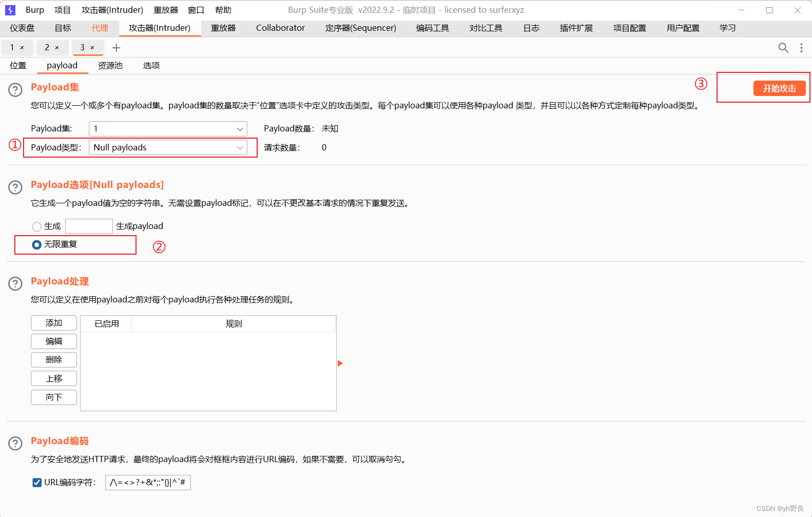Open help for Payload选项 section
The width and height of the screenshot is (812, 517).
[x=15, y=187]
